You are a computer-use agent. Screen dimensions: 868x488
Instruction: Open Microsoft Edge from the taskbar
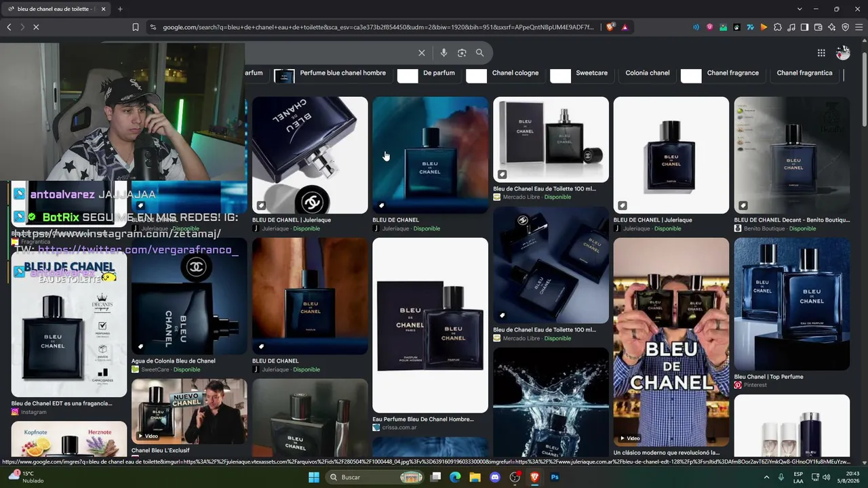pos(456,477)
